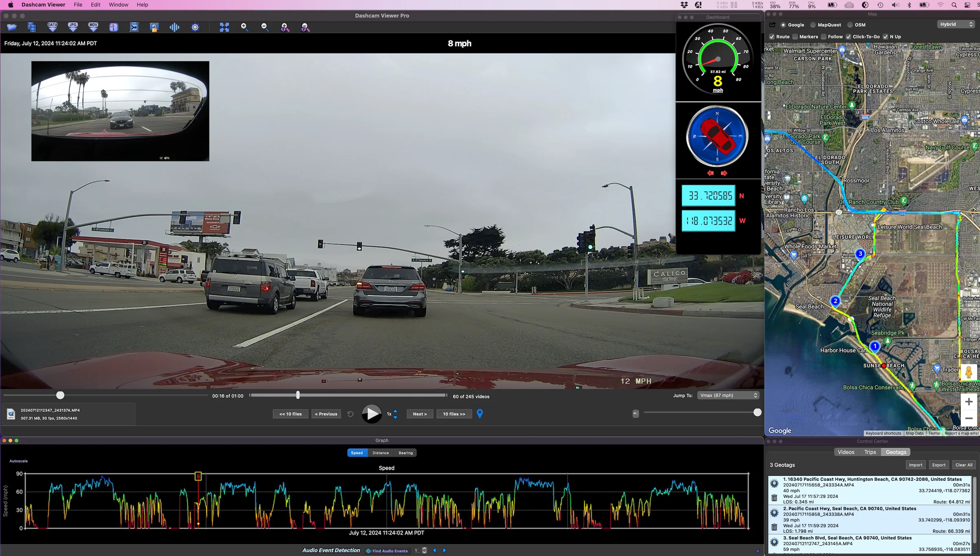Screen dimensions: 980x556
Task: Fit video to the window
Action: point(224,27)
